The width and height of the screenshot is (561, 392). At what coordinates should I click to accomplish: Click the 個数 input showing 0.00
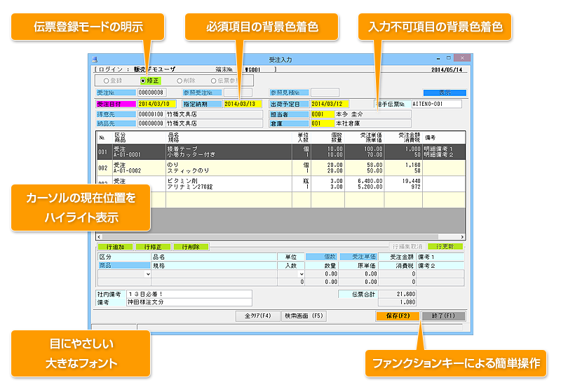tap(322, 274)
